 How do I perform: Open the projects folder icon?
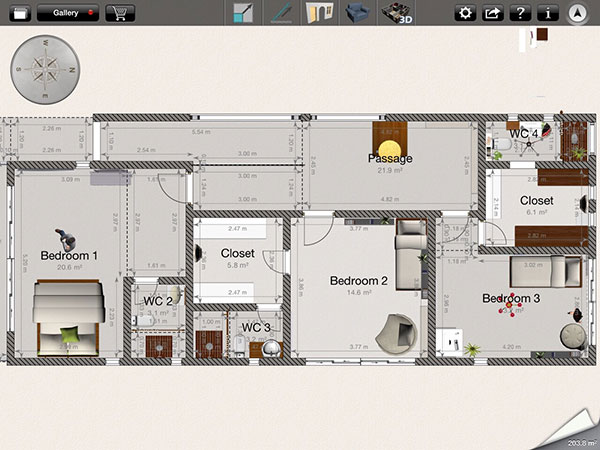(15, 13)
